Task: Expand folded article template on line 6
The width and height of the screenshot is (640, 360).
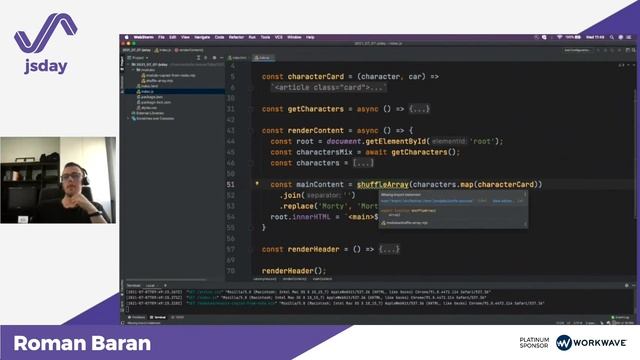Action: point(329,87)
